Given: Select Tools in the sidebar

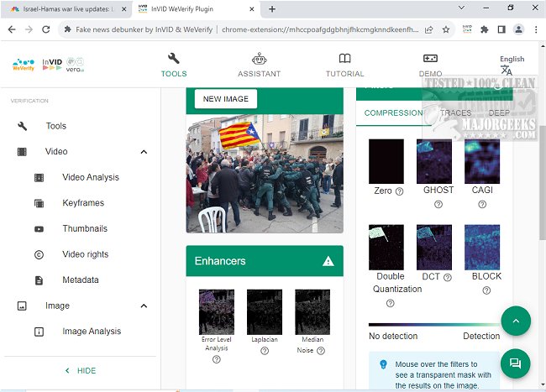Looking at the screenshot, I should point(55,126).
